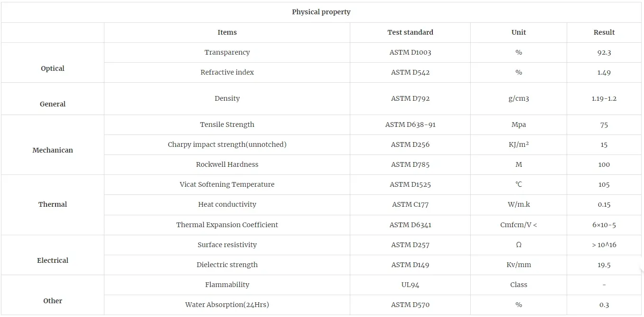Image resolution: width=644 pixels, height=317 pixels.
Task: Click the Heat conductivity result 0.15
Action: click(604, 204)
